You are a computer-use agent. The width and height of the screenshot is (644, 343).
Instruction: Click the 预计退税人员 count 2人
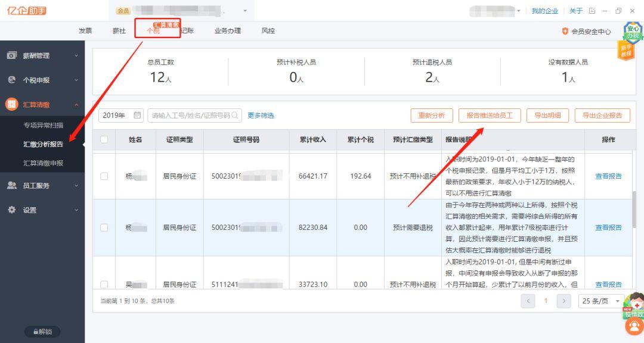(432, 77)
